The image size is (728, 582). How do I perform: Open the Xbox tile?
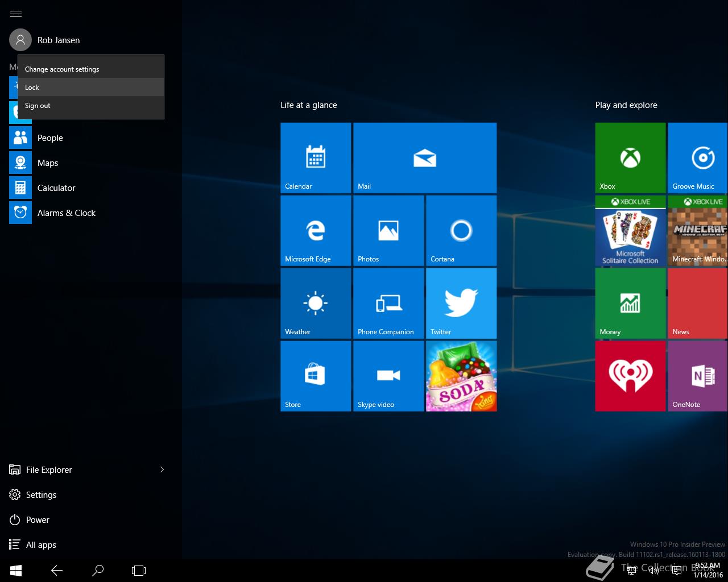pyautogui.click(x=630, y=158)
